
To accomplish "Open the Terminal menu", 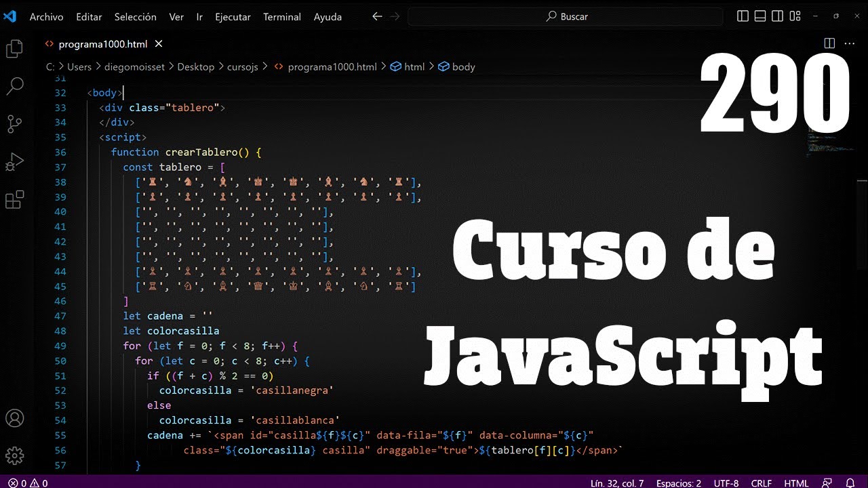I will [x=282, y=17].
